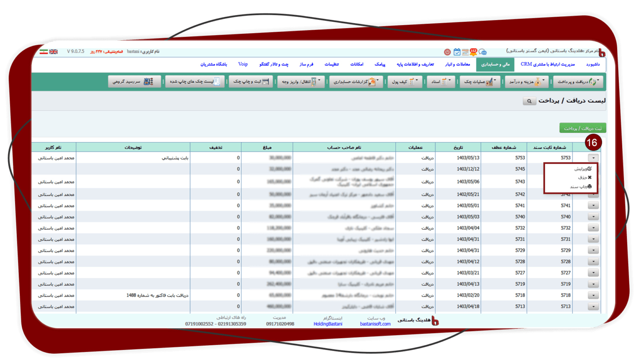The width and height of the screenshot is (644, 362).
Task: Open actions dropdown for row 5719
Action: pyautogui.click(x=593, y=284)
